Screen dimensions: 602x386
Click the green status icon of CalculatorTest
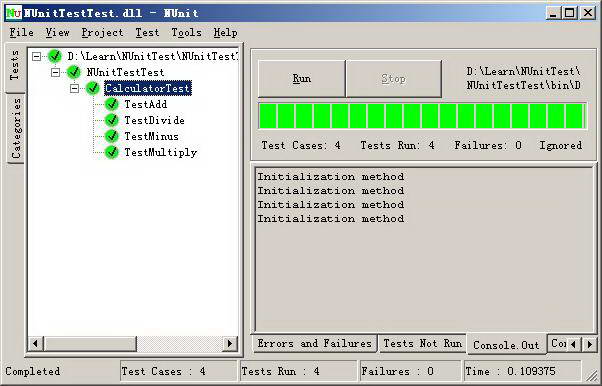(x=93, y=88)
